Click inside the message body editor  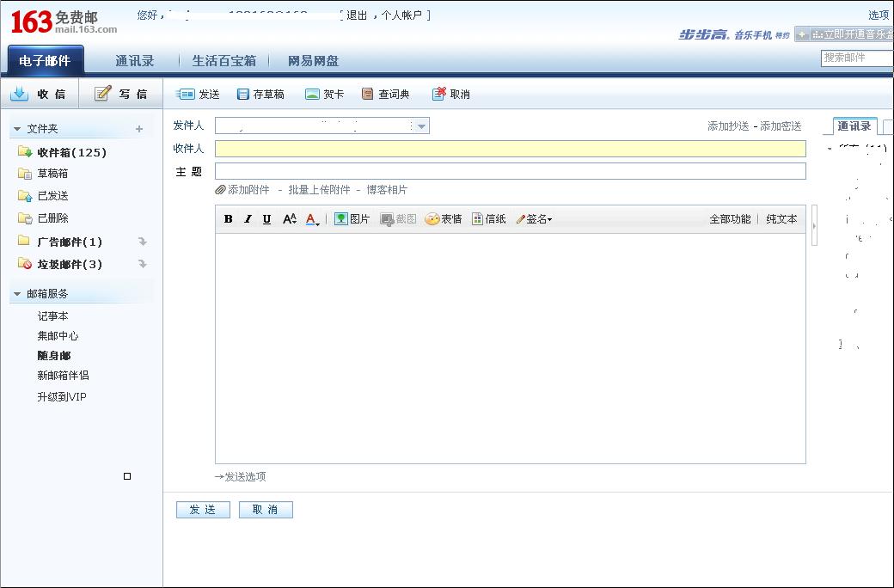point(511,348)
